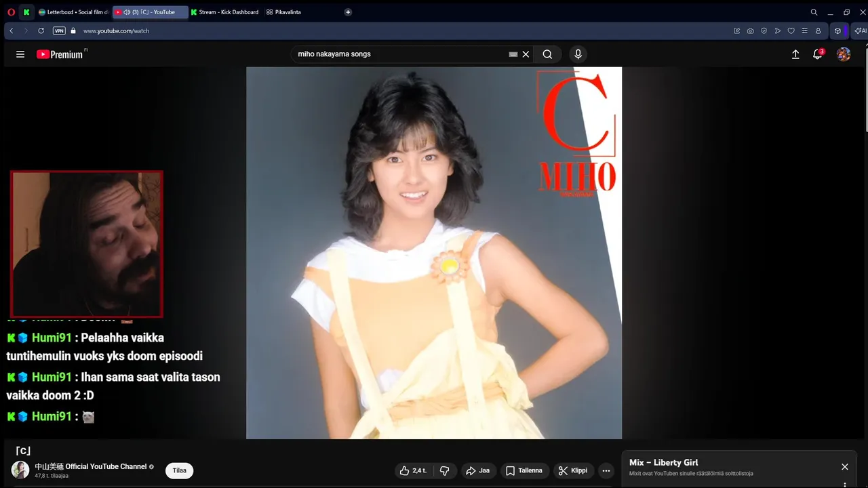Open a new tab with plus button
The image size is (868, 488).
[348, 12]
